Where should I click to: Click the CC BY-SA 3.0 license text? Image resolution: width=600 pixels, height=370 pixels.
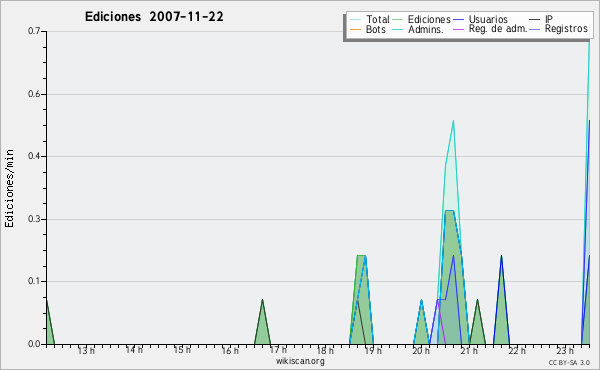(569, 362)
